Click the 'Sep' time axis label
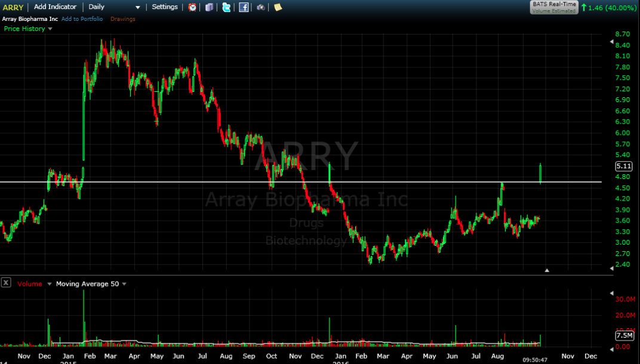This screenshot has height=364, width=640. (x=248, y=356)
